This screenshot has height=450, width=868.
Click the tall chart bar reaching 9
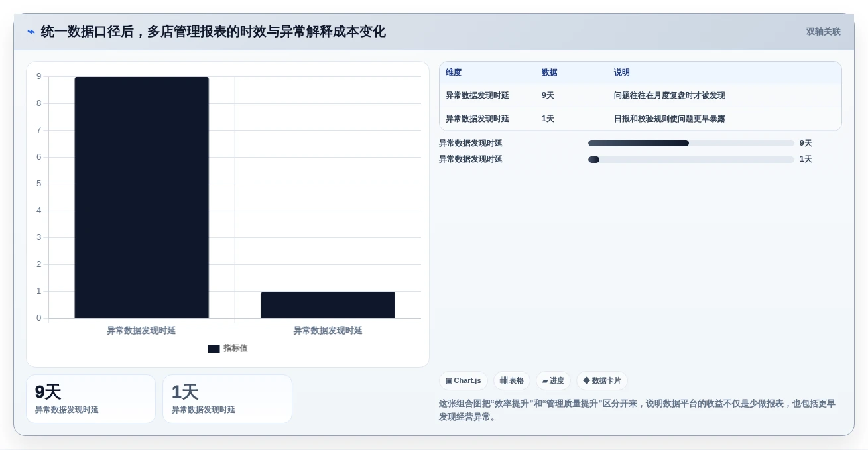coord(142,197)
